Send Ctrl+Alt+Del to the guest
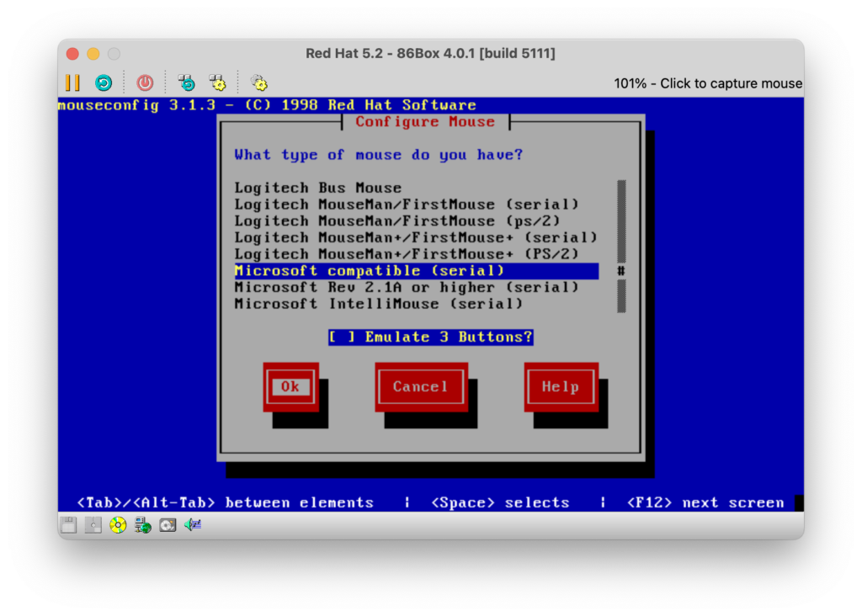The height and width of the screenshot is (616, 862). click(187, 83)
